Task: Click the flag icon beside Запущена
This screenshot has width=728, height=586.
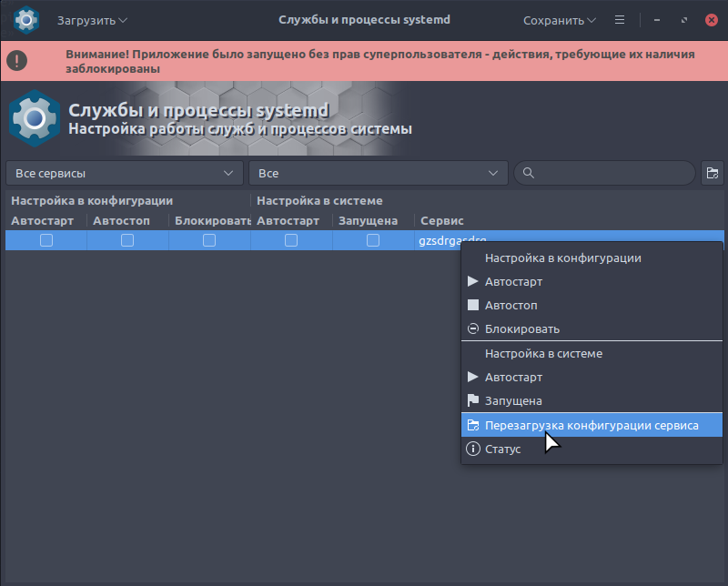Action: 472,400
